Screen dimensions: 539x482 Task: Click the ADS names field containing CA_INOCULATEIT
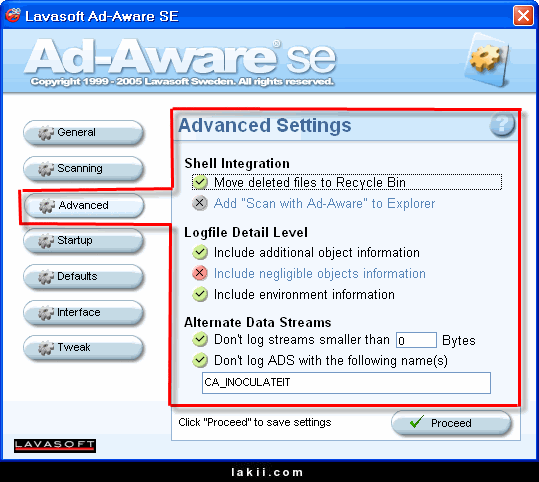click(346, 383)
